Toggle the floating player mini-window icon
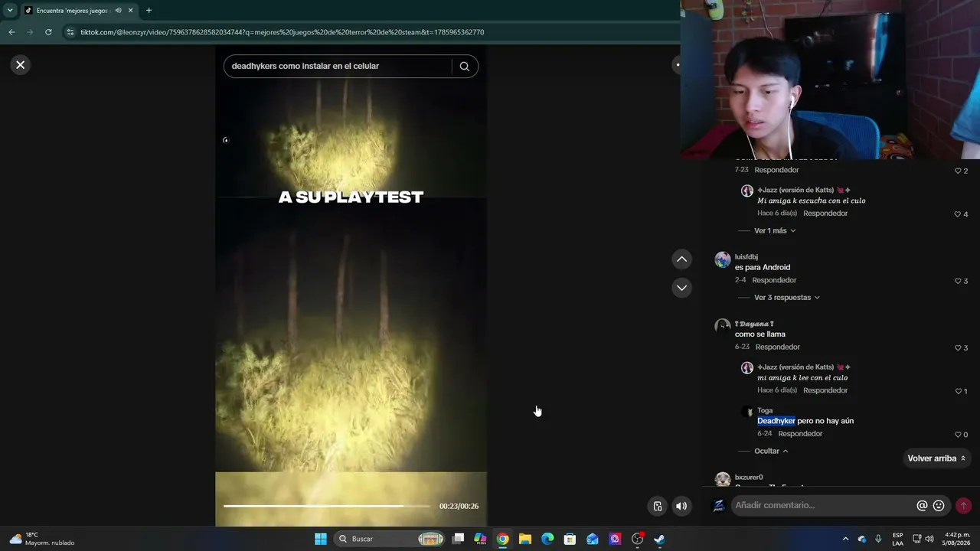Image resolution: width=980 pixels, height=551 pixels. [x=658, y=506]
